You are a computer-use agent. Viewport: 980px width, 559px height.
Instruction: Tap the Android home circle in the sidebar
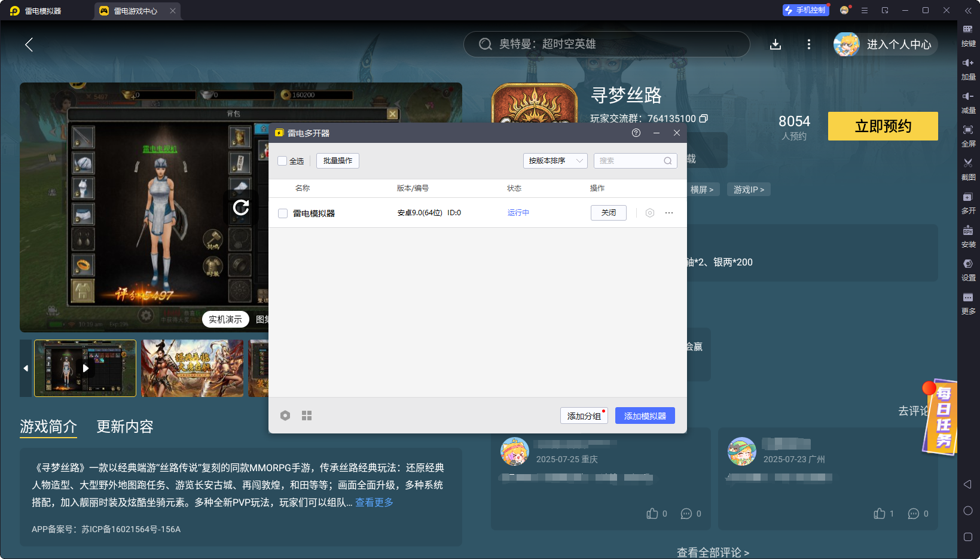(x=968, y=511)
